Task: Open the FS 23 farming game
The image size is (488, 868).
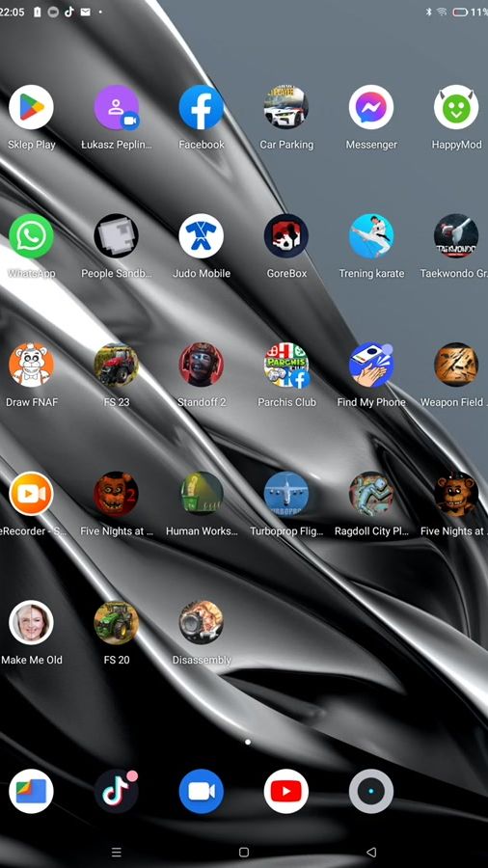Action: coord(116,365)
